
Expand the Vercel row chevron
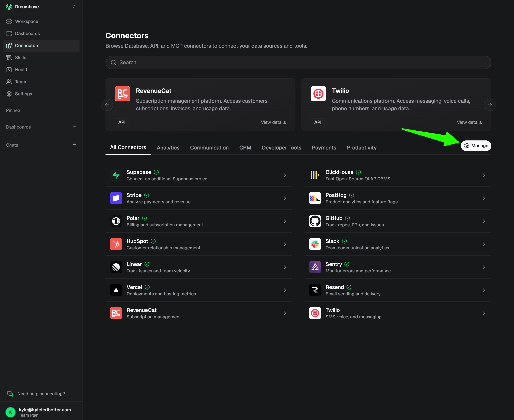click(285, 290)
